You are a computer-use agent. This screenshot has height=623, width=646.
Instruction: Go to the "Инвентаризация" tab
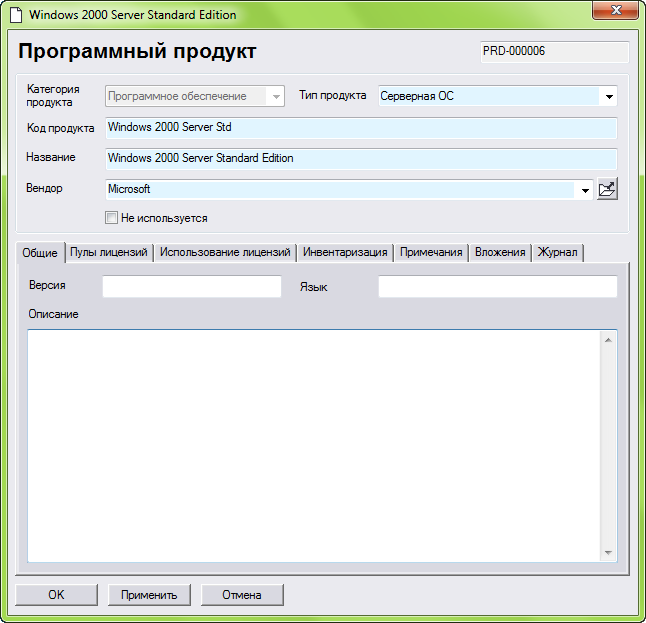pyautogui.click(x=345, y=252)
